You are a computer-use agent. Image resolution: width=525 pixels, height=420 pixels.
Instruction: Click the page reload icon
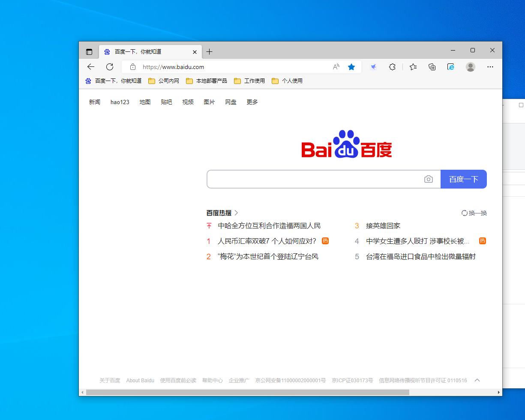[x=110, y=67]
